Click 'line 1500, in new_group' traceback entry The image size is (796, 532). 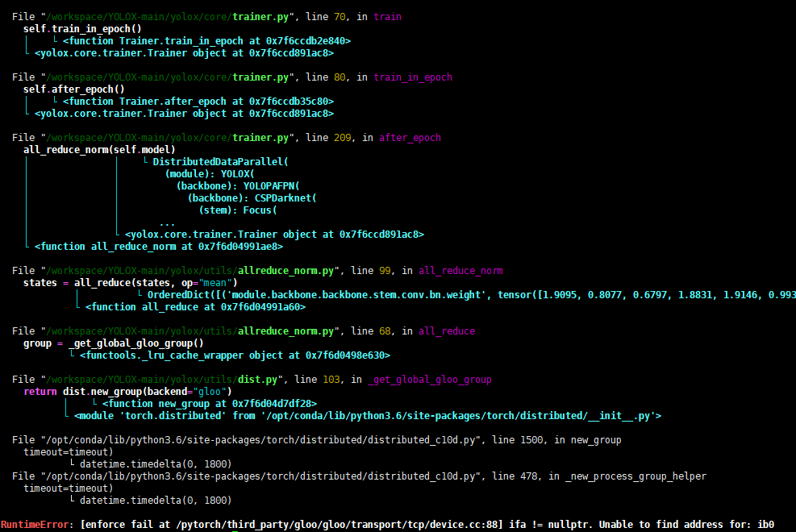pyautogui.click(x=317, y=439)
